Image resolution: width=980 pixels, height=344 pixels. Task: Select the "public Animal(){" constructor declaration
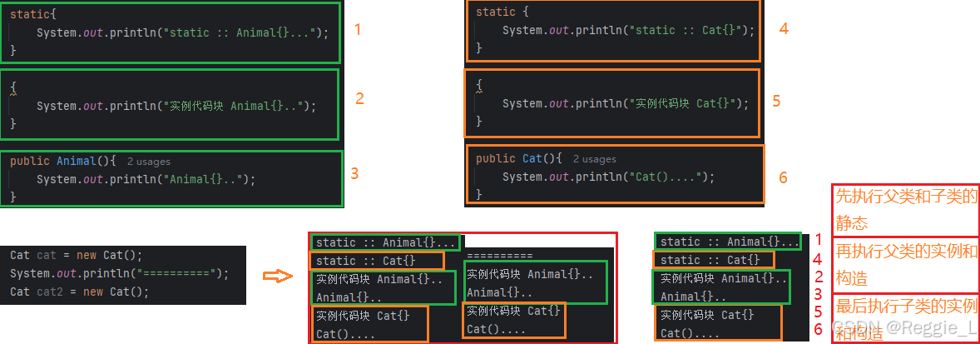pyautogui.click(x=63, y=162)
